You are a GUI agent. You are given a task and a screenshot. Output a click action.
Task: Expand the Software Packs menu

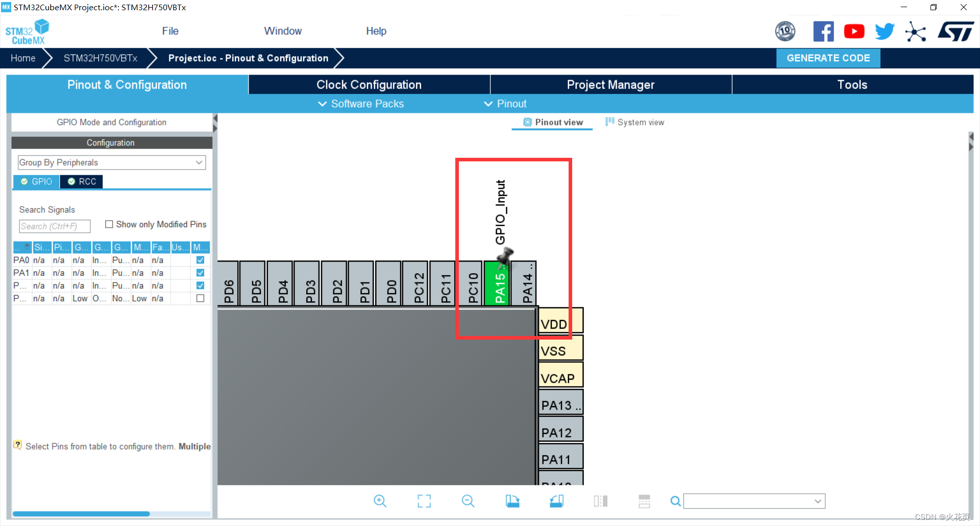click(x=361, y=104)
